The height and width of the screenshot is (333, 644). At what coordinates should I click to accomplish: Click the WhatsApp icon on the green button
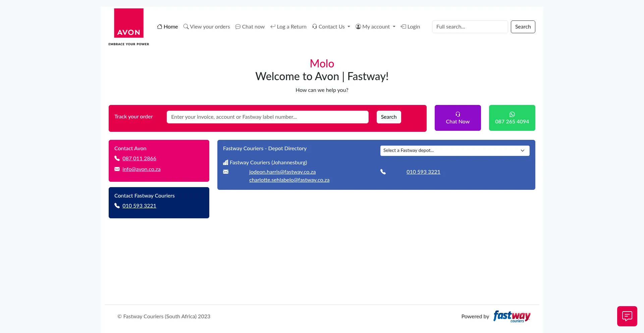pyautogui.click(x=512, y=114)
